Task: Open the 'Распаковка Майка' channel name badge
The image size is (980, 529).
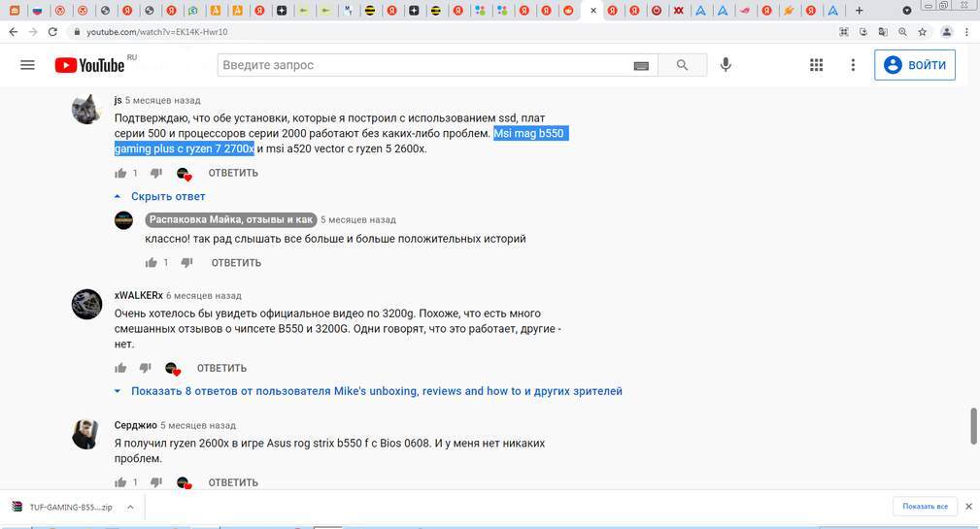Action: (x=230, y=219)
